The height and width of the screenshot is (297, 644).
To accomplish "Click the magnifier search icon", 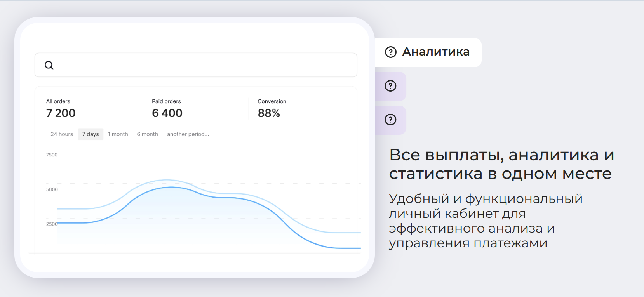I will 49,65.
